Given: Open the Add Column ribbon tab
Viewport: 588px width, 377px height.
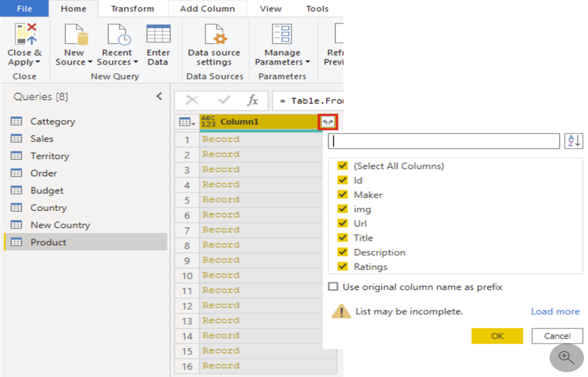Looking at the screenshot, I should (x=207, y=8).
